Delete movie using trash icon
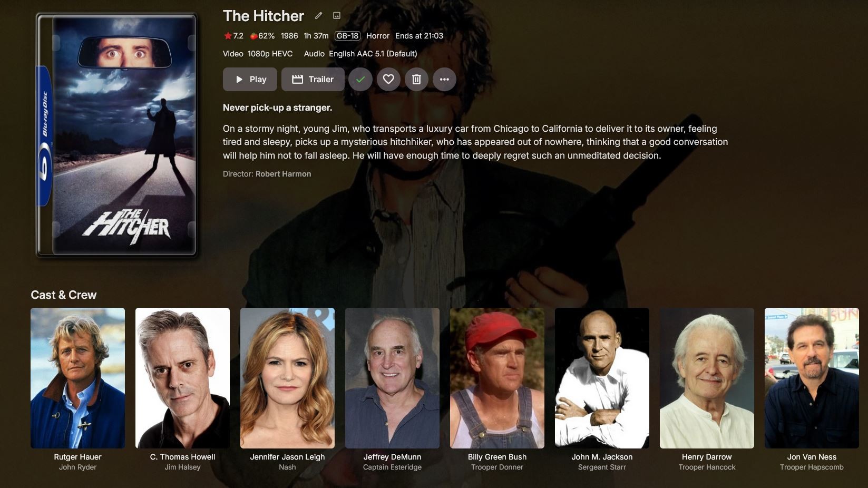Screen dimensions: 868x488 [x=416, y=79]
